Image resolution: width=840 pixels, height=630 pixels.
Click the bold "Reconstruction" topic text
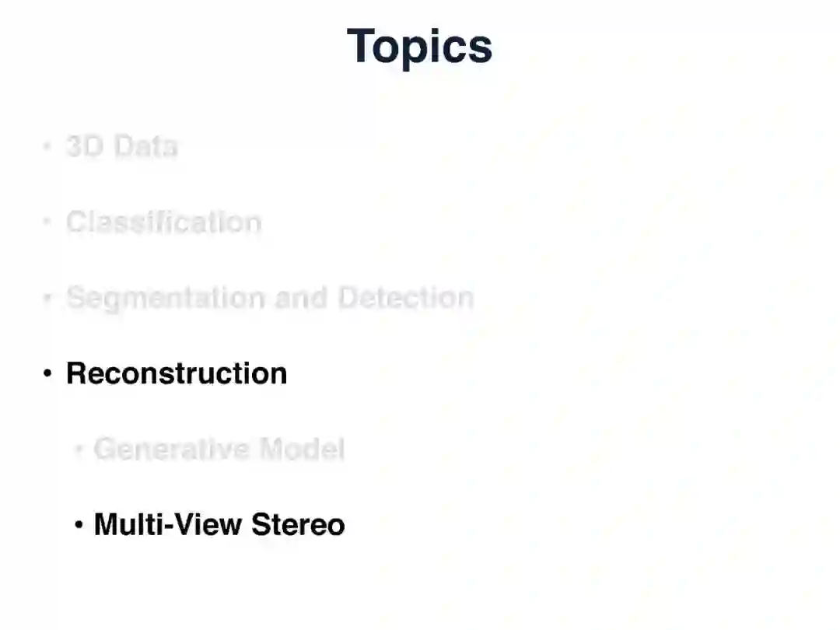[x=177, y=373]
